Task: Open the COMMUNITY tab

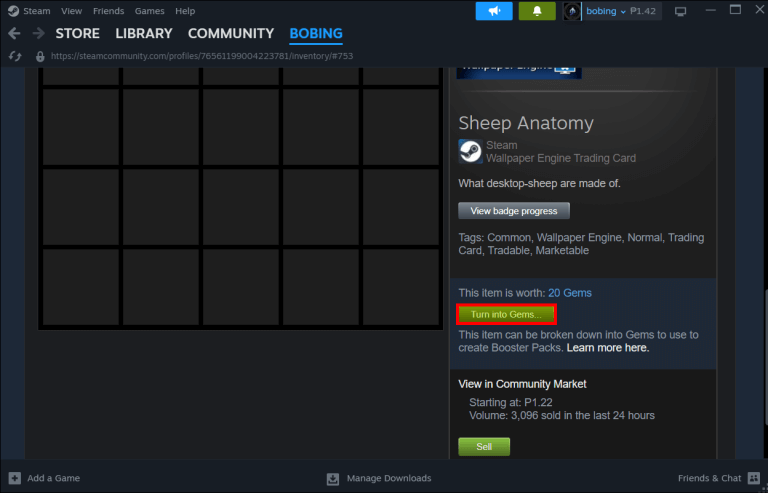Action: pyautogui.click(x=231, y=33)
